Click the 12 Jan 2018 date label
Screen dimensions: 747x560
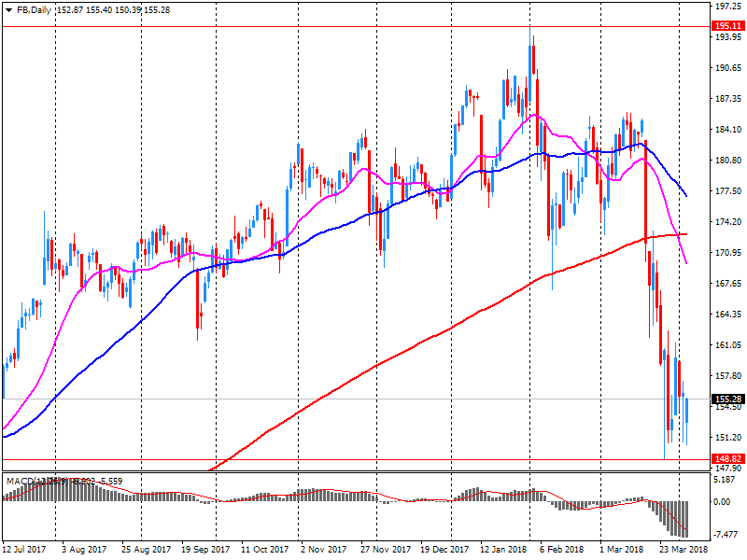(x=504, y=549)
